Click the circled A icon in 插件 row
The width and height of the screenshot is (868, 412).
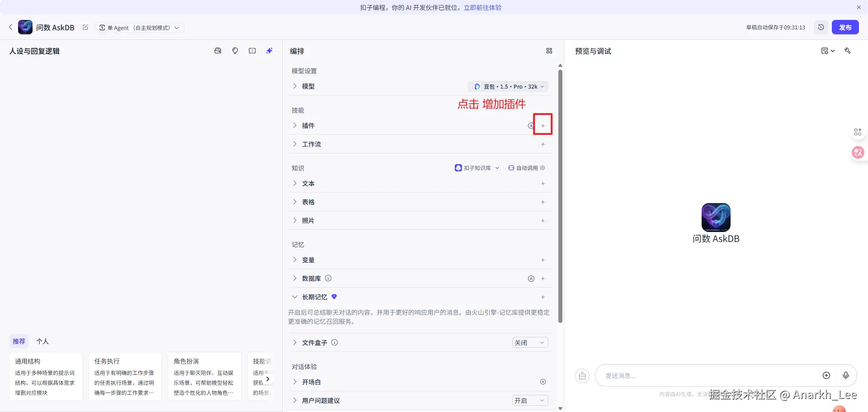pyautogui.click(x=531, y=126)
